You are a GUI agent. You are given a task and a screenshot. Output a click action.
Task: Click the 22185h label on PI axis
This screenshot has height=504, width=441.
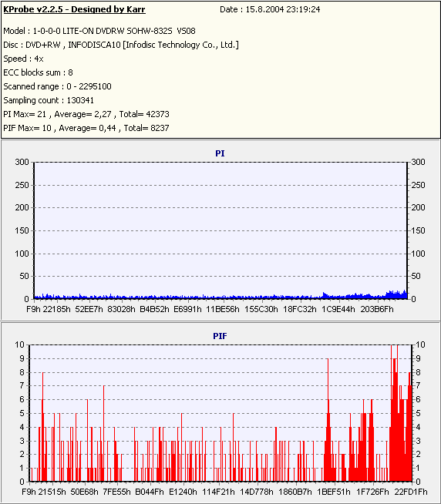pos(56,309)
